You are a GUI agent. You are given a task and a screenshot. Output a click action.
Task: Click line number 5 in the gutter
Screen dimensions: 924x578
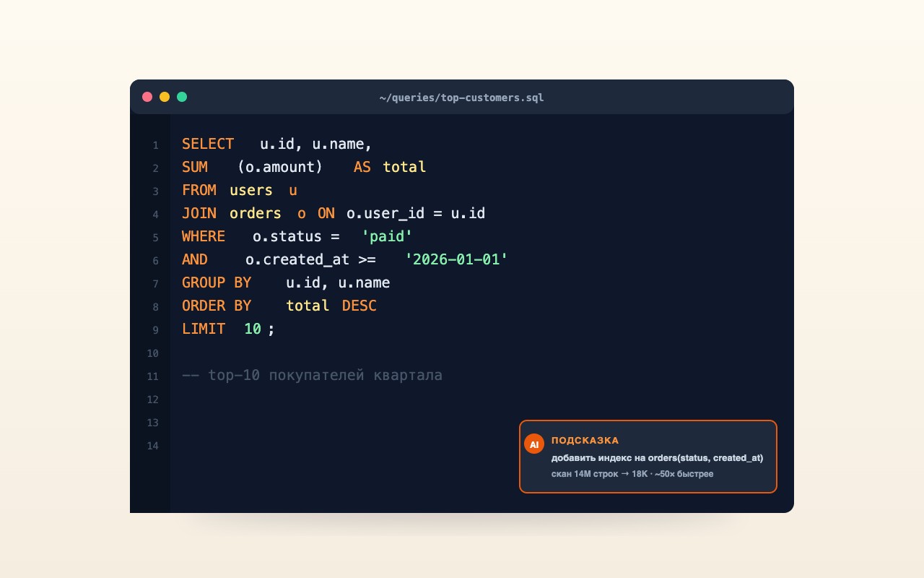tap(155, 238)
